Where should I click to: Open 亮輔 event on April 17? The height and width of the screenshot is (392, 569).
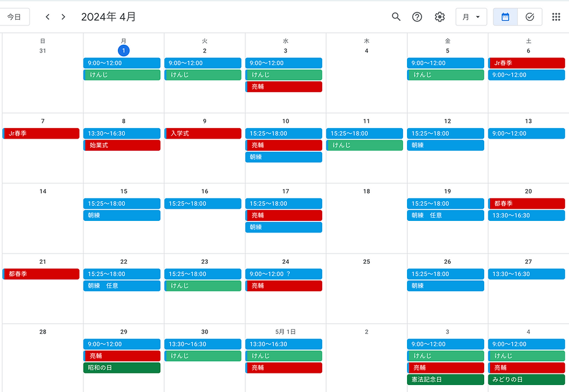click(x=284, y=215)
